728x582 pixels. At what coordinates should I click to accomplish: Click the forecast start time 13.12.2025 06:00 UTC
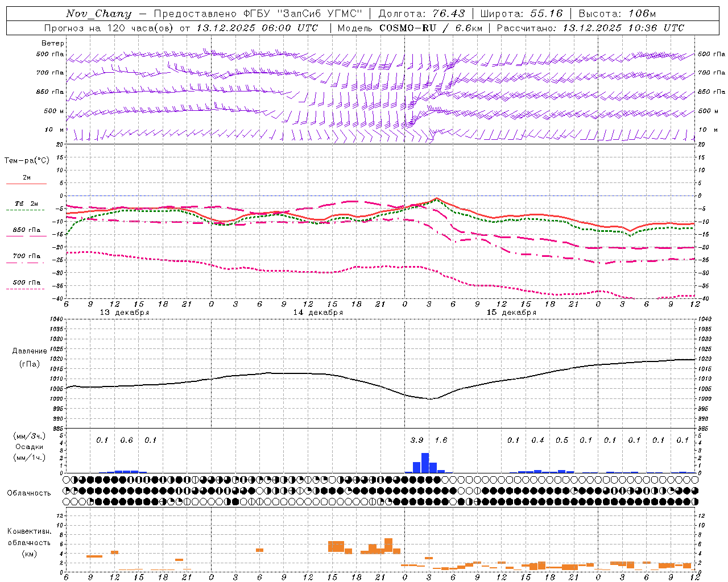tap(257, 28)
